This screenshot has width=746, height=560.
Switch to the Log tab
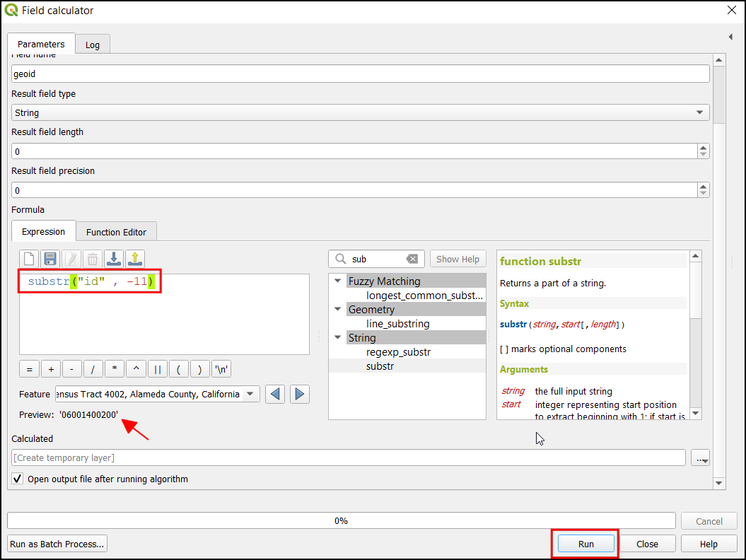tap(93, 45)
